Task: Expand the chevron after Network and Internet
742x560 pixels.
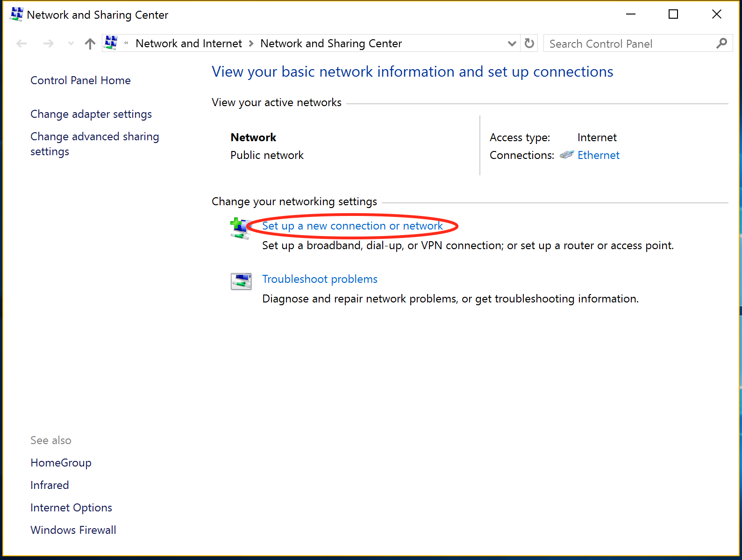Action: 251,43
